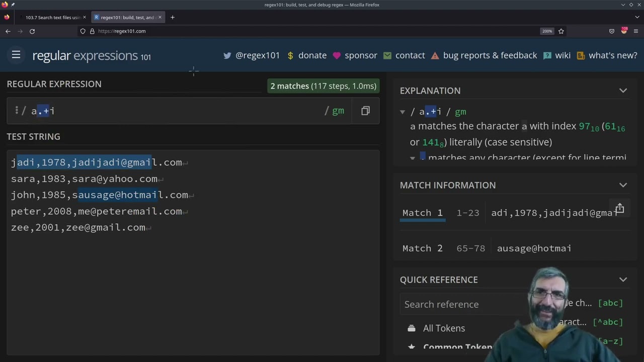
Task: Click the wiki question icon
Action: coord(547,55)
